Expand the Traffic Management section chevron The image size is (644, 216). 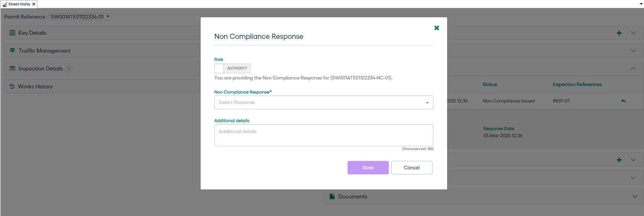pyautogui.click(x=633, y=51)
